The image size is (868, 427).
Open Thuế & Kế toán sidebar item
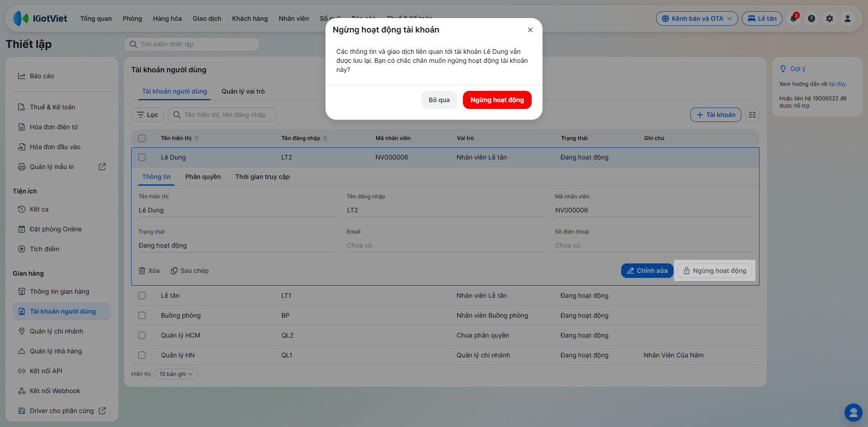pyautogui.click(x=62, y=107)
